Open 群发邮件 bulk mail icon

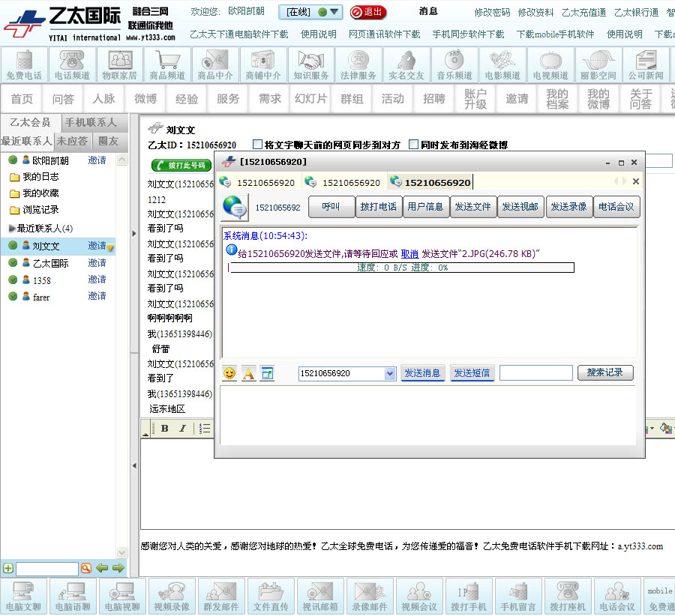pyautogui.click(x=221, y=596)
